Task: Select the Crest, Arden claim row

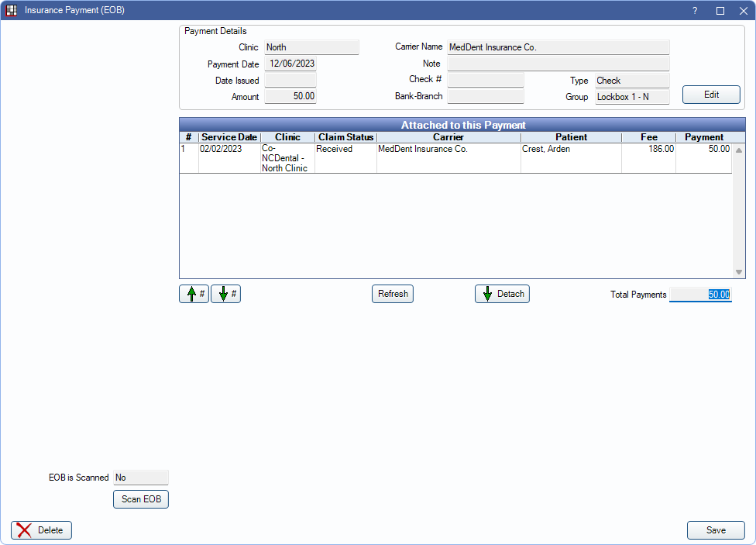Action: click(x=546, y=150)
